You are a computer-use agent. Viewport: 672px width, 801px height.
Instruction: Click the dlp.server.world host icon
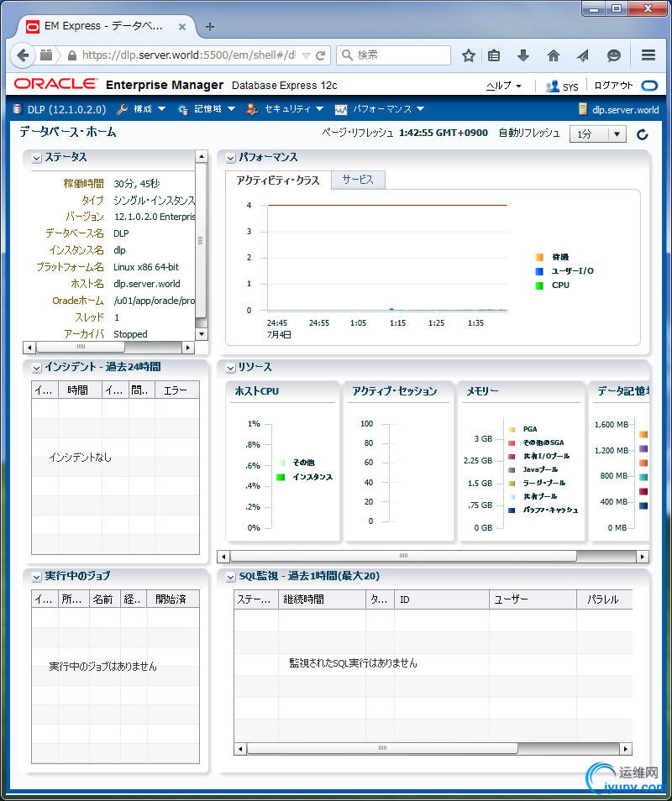[x=583, y=109]
